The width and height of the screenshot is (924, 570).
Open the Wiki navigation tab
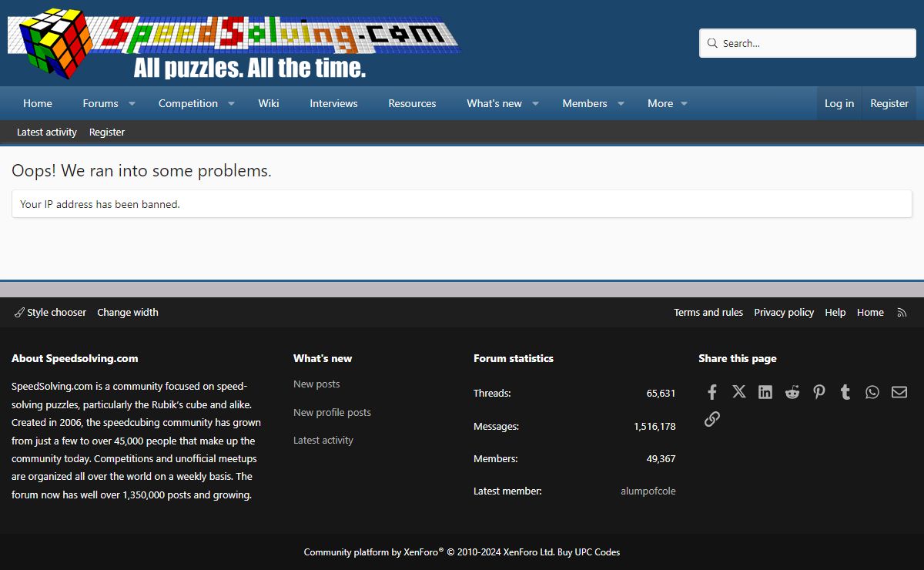click(x=269, y=103)
